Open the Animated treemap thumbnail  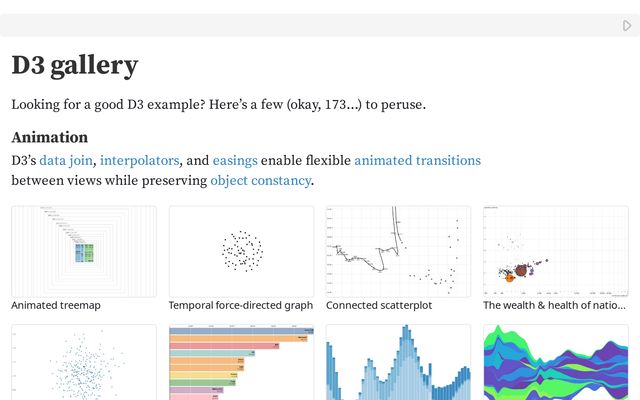pos(84,251)
